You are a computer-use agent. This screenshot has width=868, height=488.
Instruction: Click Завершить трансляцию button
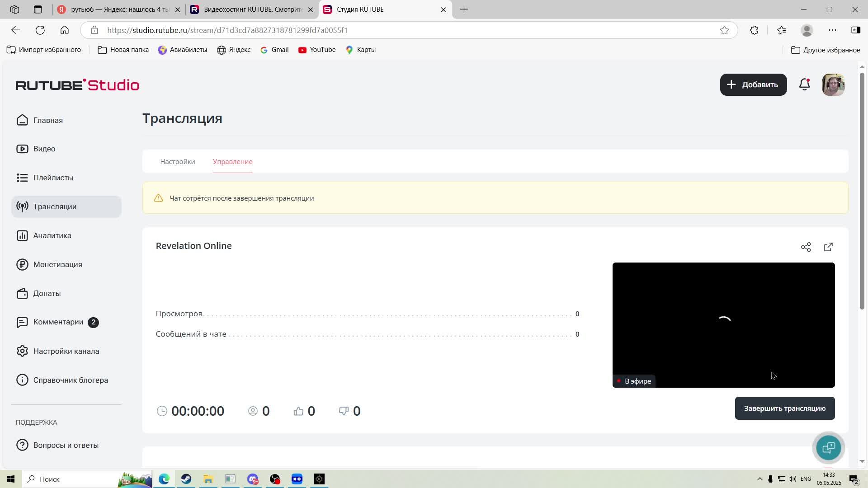click(x=784, y=408)
